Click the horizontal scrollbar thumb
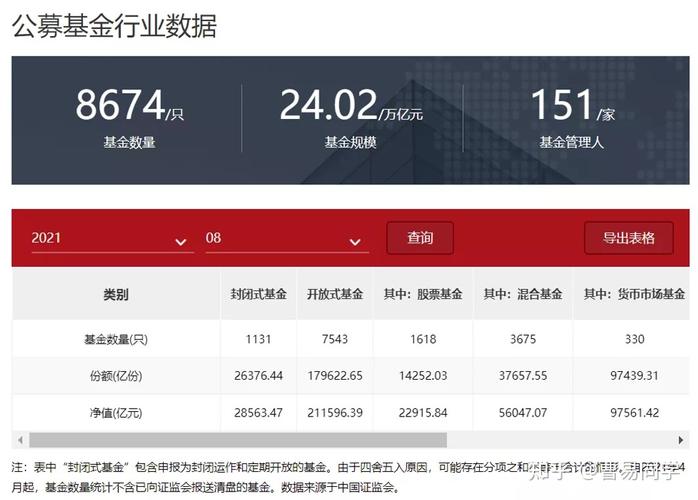The image size is (698, 500). pos(238,440)
